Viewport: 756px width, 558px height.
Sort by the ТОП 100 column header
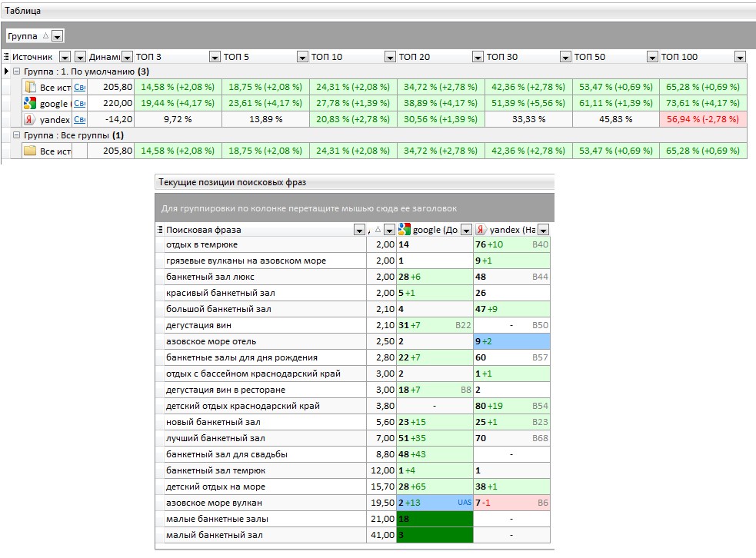point(679,57)
